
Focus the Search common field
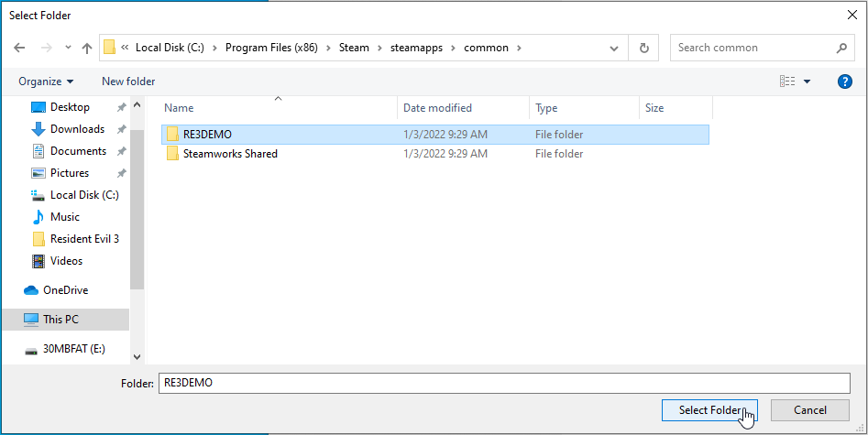coord(753,49)
